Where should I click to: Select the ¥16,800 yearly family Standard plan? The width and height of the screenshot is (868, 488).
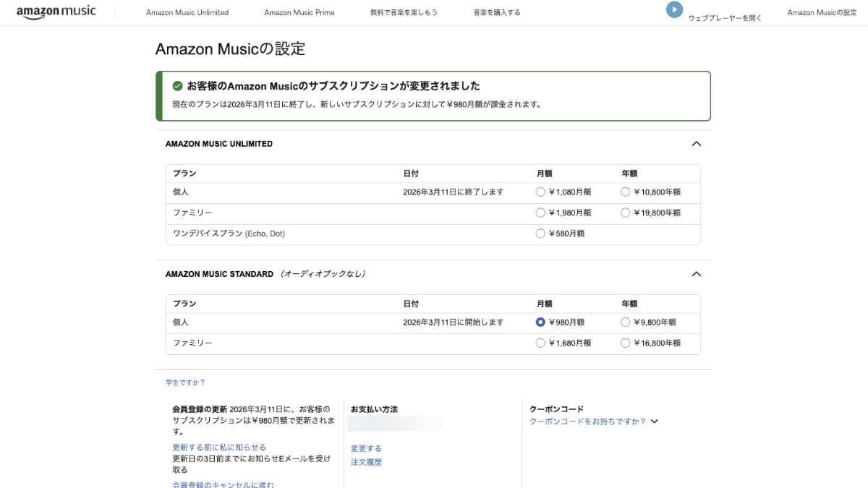tap(625, 342)
